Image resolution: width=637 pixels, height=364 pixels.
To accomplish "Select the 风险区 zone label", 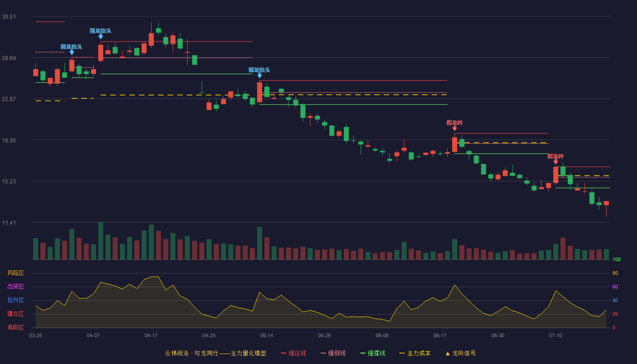I will click(15, 273).
